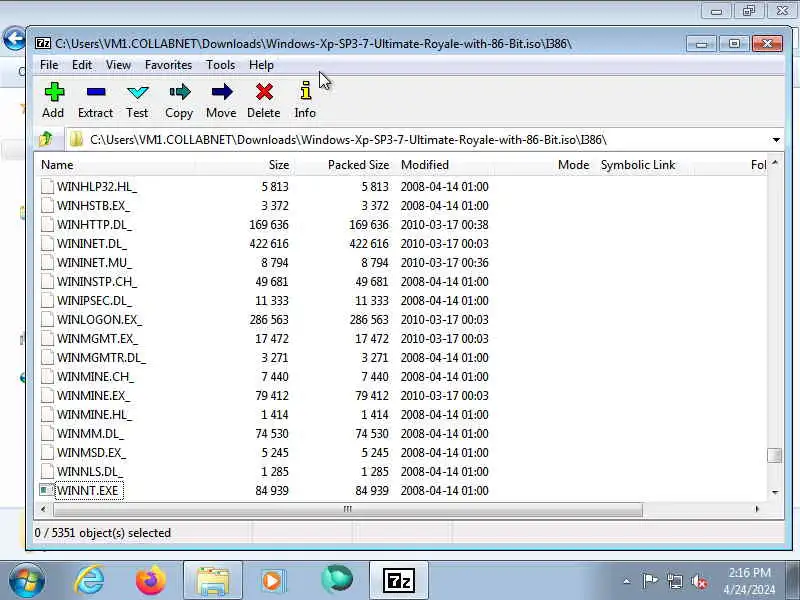
Task: Select the WINNT.EXE file icon
Action: click(x=46, y=490)
